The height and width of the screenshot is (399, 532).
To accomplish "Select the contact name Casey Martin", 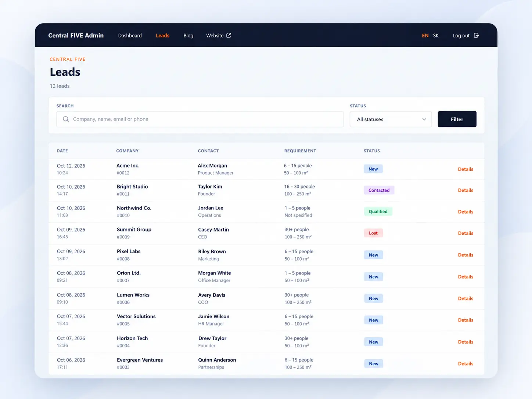I will pos(213,230).
